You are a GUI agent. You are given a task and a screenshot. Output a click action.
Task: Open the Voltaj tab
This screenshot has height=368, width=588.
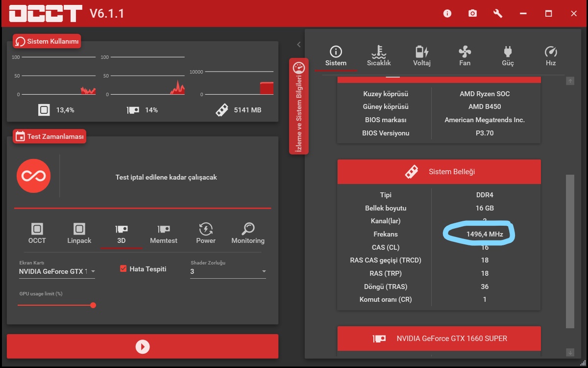(421, 56)
